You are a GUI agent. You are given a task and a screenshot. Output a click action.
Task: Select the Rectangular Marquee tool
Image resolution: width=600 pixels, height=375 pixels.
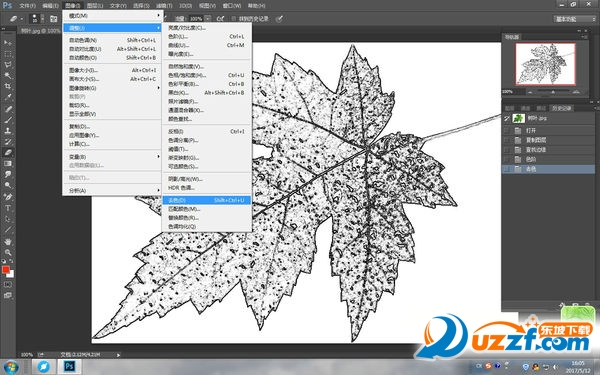(x=8, y=54)
